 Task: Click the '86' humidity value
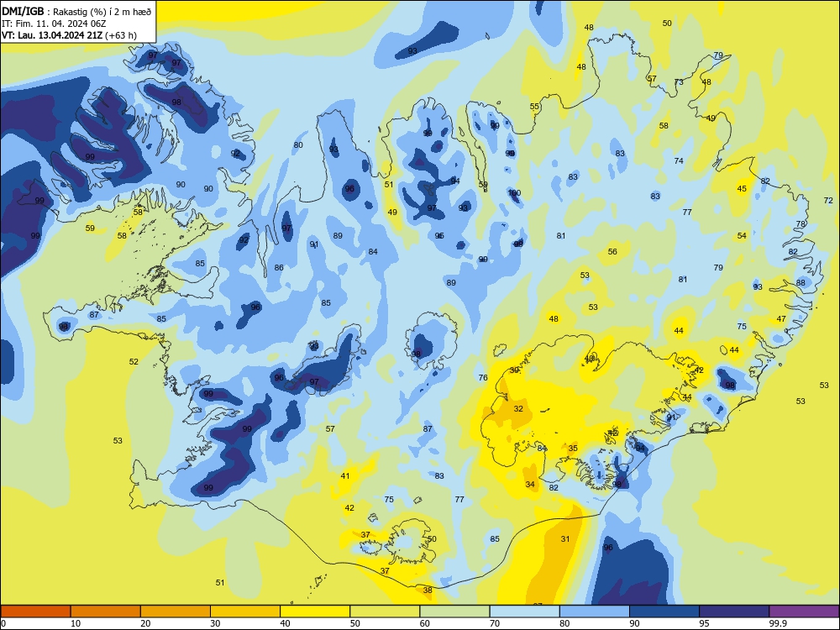(x=279, y=267)
